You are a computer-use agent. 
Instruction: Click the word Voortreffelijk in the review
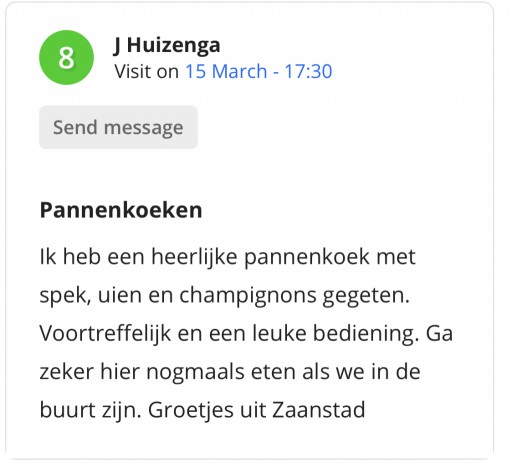[x=105, y=333]
